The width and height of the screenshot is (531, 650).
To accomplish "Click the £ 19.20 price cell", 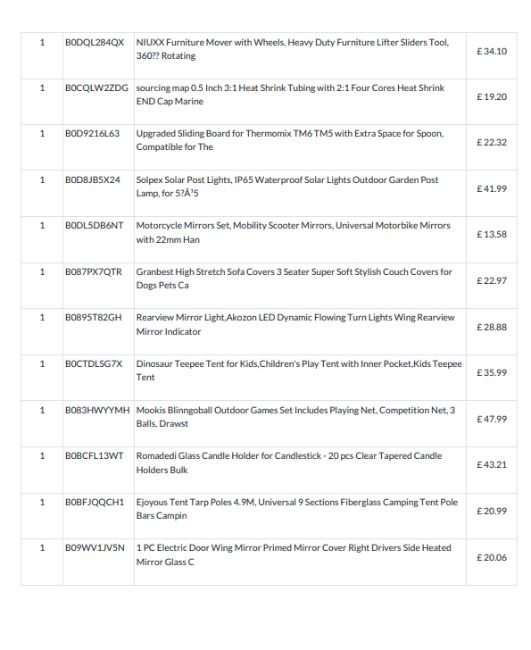I will click(x=492, y=97).
